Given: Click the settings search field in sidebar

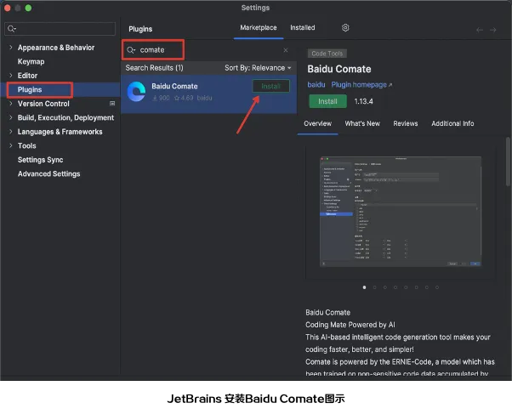Looking at the screenshot, I should pyautogui.click(x=60, y=29).
